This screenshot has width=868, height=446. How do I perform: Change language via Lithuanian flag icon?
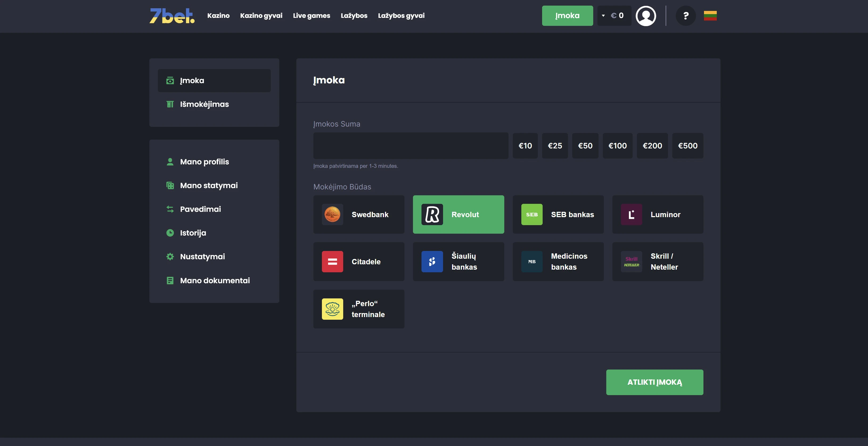click(710, 16)
